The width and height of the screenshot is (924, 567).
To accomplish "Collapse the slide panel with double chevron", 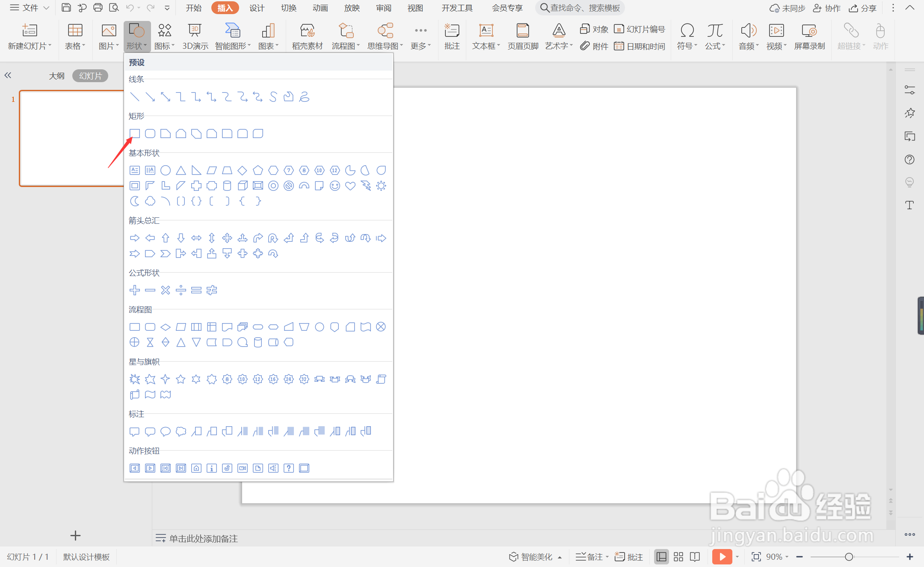I will pos(8,75).
